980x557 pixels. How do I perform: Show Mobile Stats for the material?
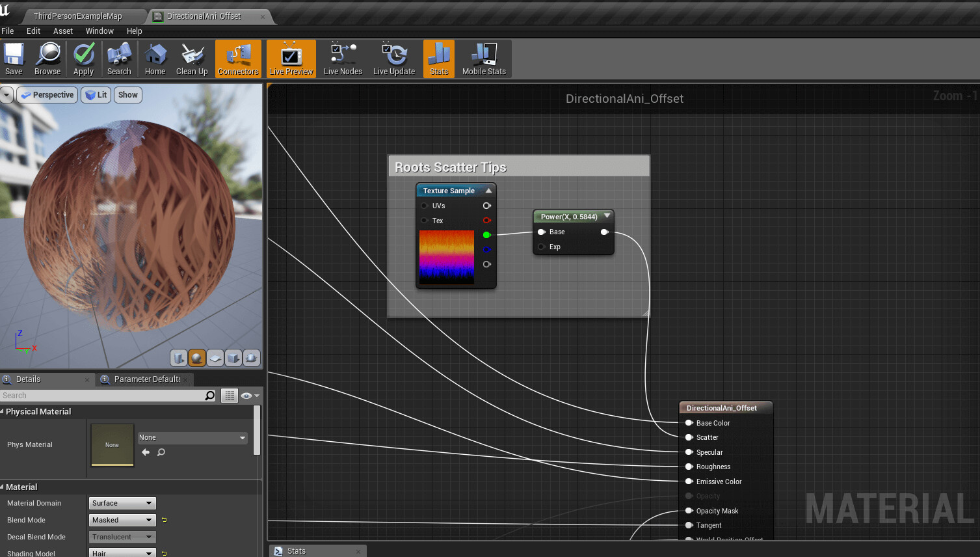coord(483,59)
